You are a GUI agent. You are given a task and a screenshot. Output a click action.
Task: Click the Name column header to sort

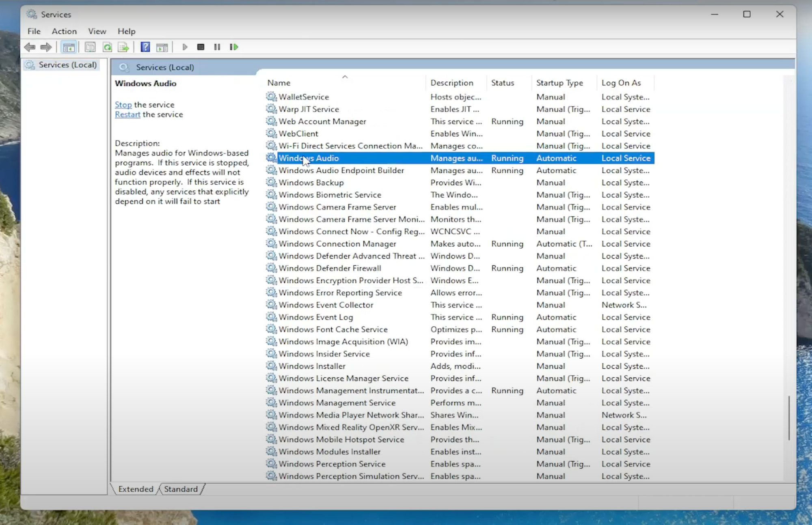[x=279, y=82]
